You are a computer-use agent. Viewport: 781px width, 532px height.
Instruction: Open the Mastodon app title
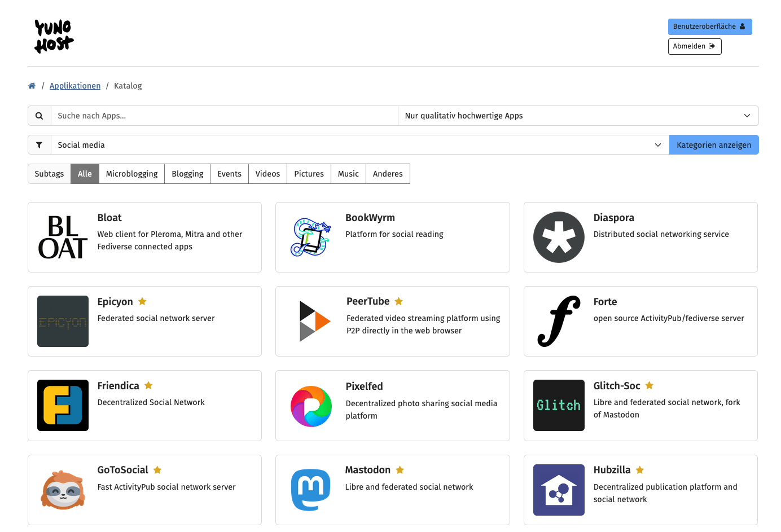(368, 470)
